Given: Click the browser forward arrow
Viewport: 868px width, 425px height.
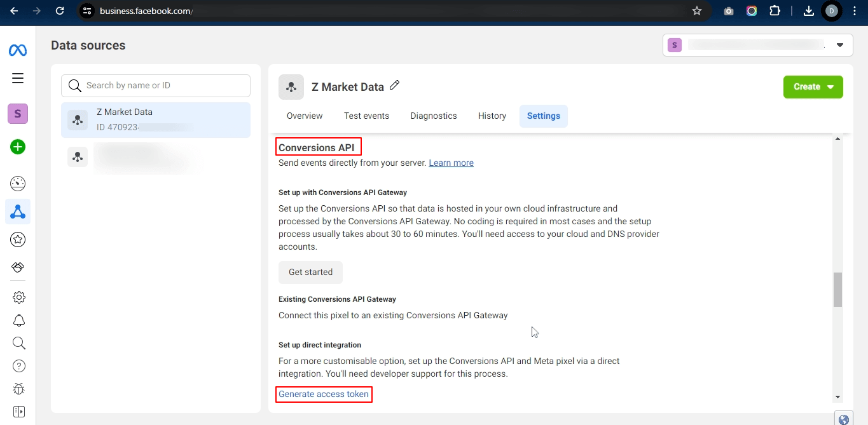Looking at the screenshot, I should [37, 11].
